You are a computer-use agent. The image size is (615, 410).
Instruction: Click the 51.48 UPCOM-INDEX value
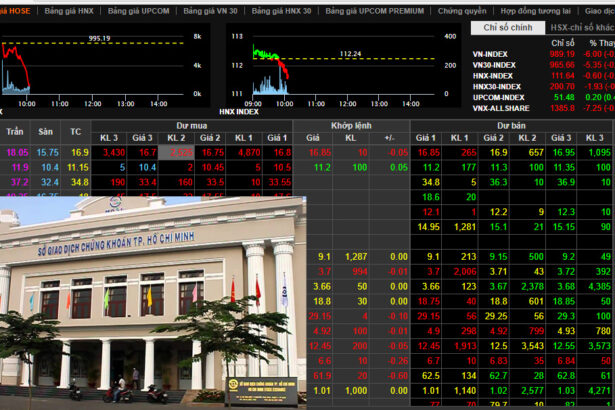click(x=564, y=97)
